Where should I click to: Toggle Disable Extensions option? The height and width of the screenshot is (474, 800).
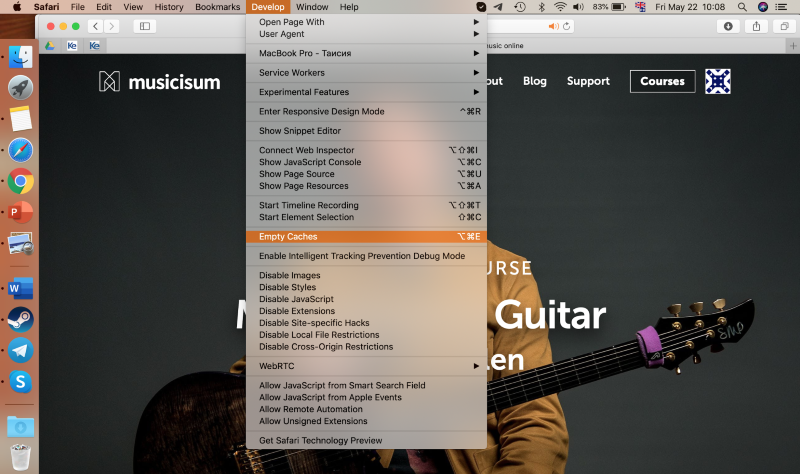coord(366,311)
